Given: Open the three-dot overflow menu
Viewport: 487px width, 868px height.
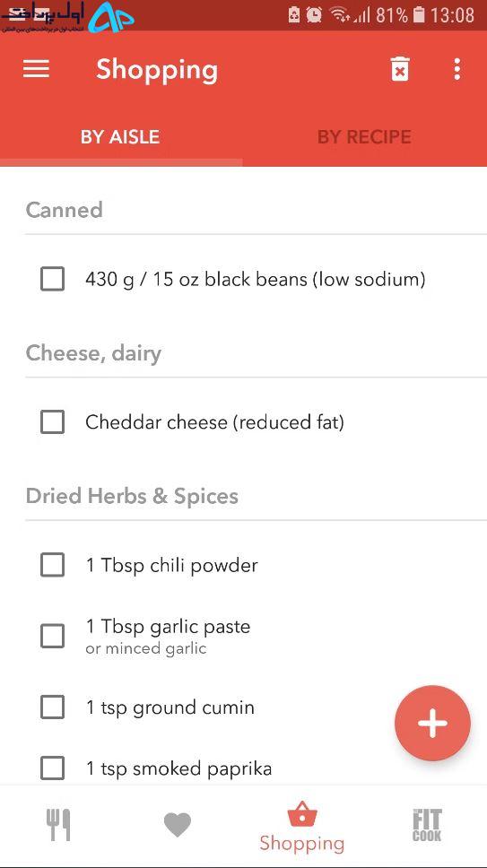Looking at the screenshot, I should [x=457, y=69].
